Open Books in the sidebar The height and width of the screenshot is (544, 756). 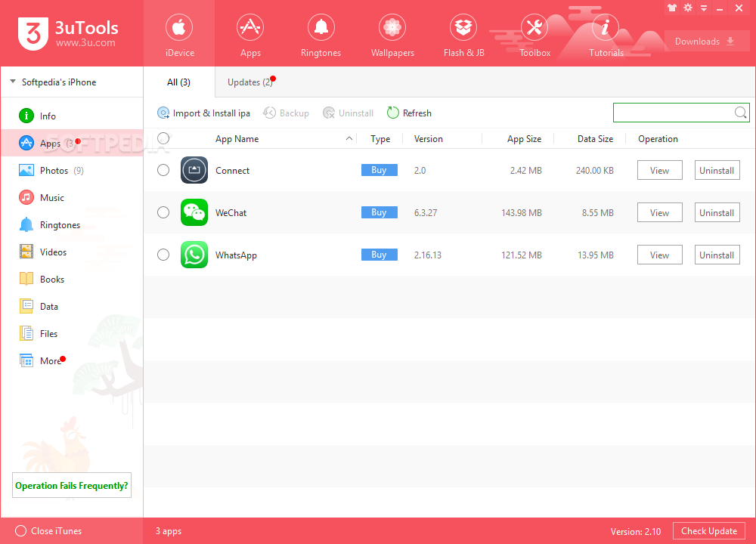click(x=72, y=279)
